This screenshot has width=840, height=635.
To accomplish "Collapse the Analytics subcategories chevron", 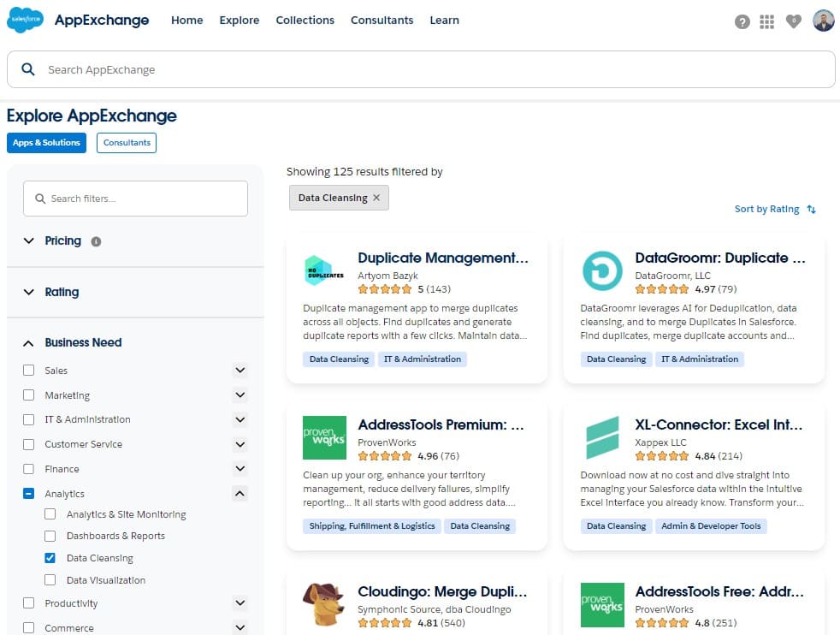I will pos(240,493).
